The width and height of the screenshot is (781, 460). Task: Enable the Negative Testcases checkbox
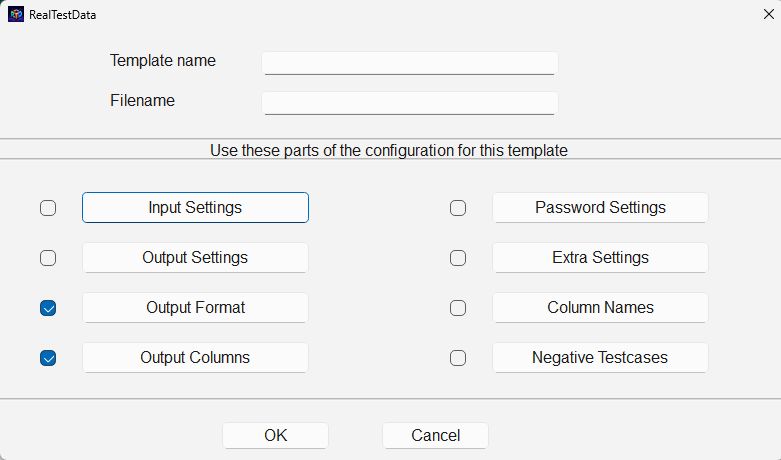[x=458, y=358]
